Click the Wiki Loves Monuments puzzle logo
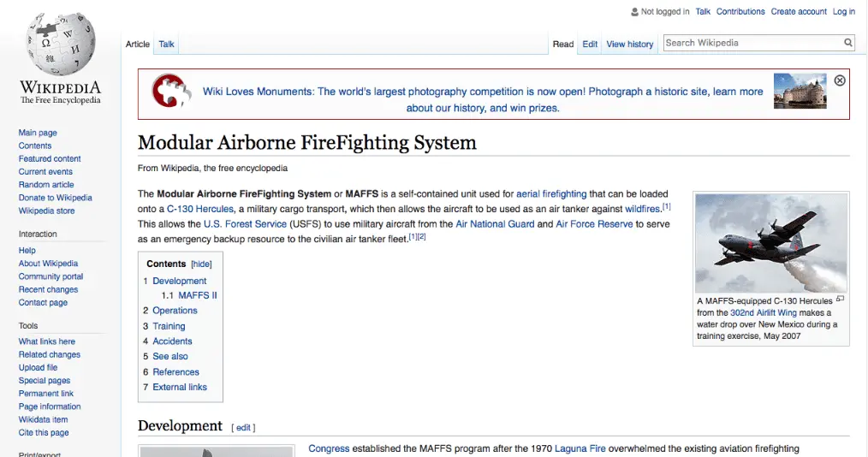868x457 pixels. click(x=171, y=91)
